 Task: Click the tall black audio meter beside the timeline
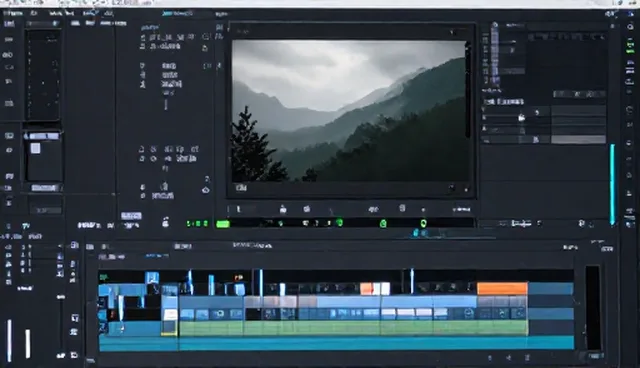coord(593,308)
